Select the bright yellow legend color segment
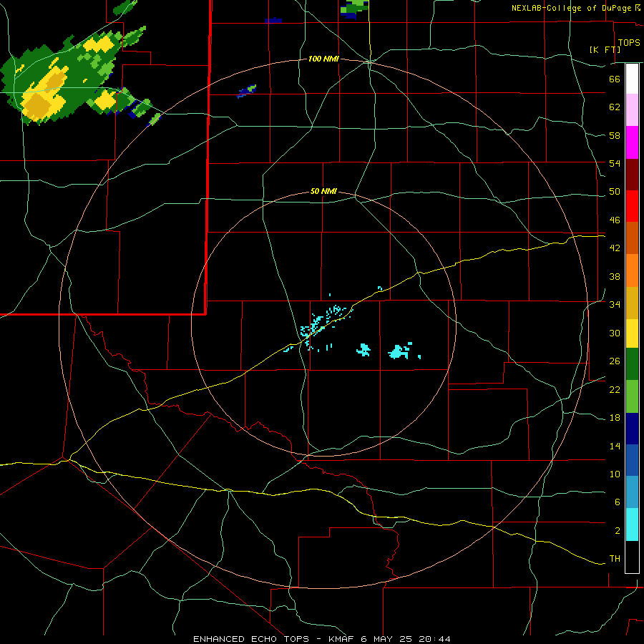This screenshot has width=644, height=644. (x=632, y=333)
